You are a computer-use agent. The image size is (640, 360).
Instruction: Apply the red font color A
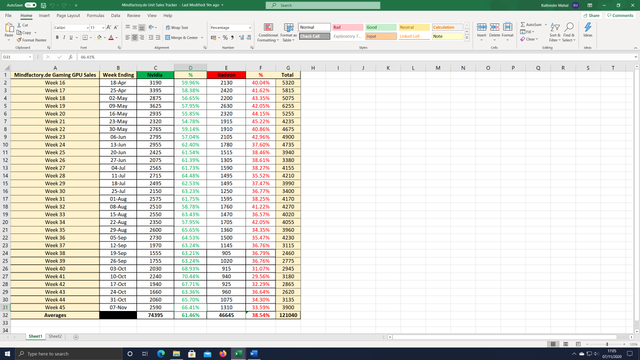(111, 38)
